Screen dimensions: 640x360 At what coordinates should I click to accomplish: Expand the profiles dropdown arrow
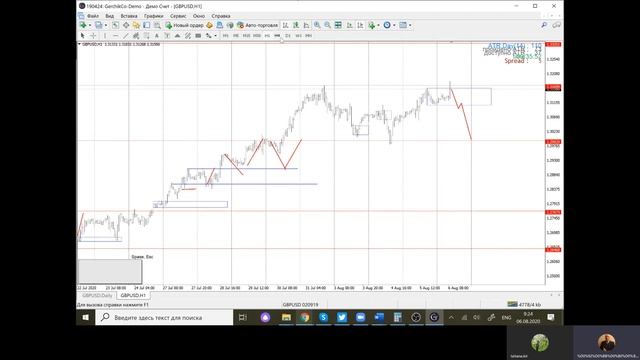click(x=106, y=25)
